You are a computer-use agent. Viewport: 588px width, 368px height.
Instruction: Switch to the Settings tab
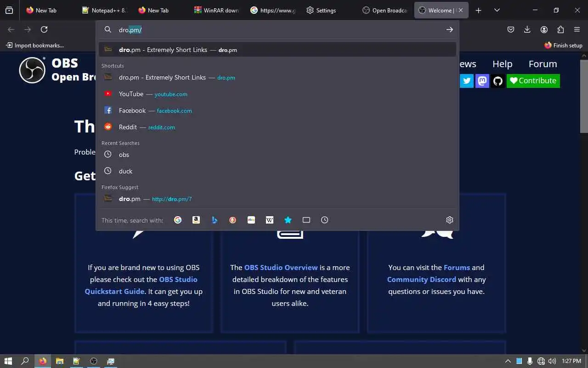[329, 10]
